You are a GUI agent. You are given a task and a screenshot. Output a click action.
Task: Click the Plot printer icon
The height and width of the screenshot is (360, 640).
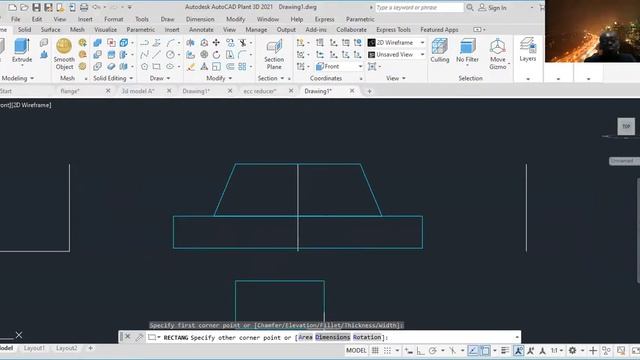(x=84, y=7)
